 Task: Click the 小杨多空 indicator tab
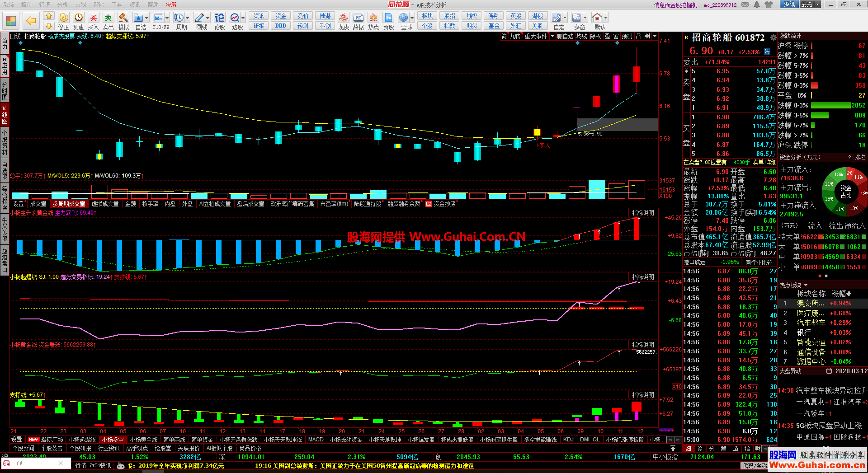(113, 440)
